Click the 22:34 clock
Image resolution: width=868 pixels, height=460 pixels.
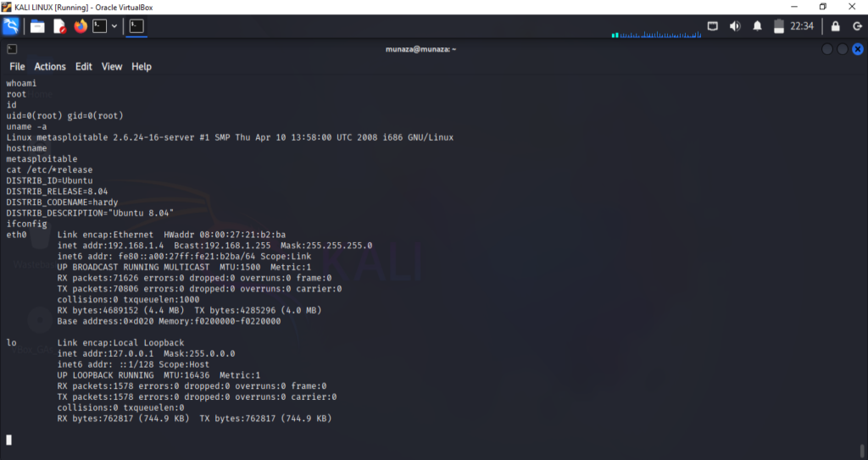pos(801,26)
